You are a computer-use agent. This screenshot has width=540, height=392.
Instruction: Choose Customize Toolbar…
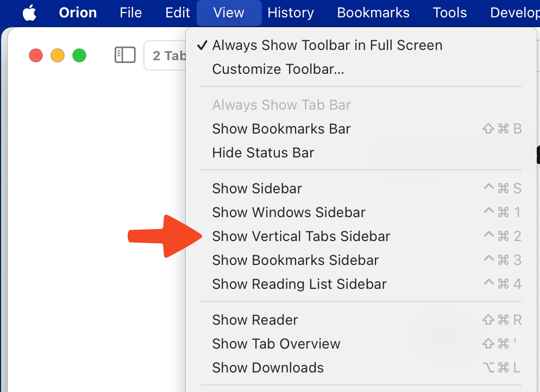coord(361,69)
